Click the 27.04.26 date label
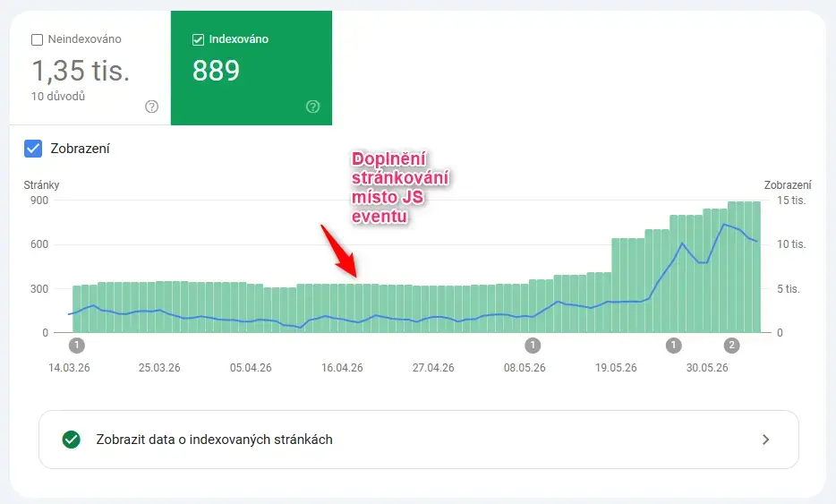 point(433,368)
